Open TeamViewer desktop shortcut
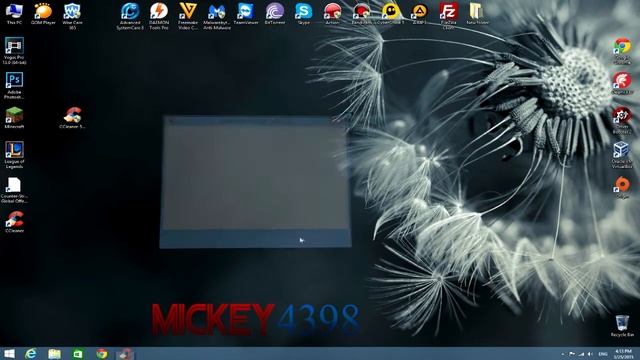Viewport: 640px width, 360px height. (246, 14)
